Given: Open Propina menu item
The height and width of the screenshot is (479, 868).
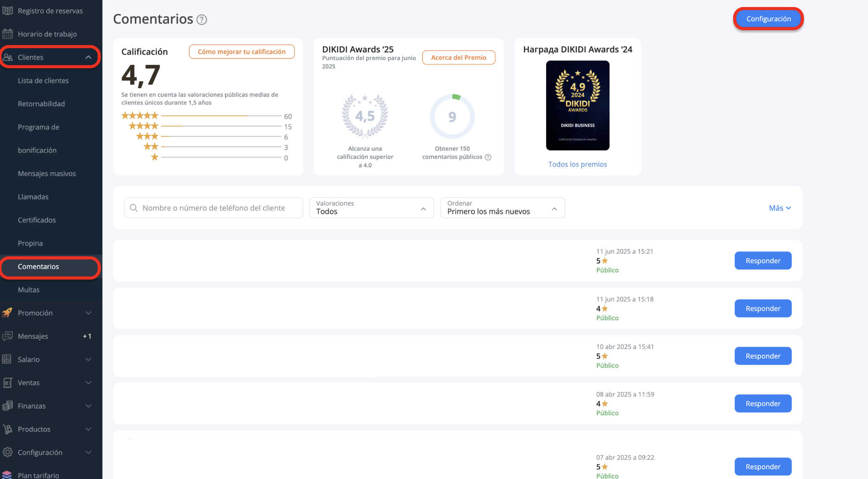Looking at the screenshot, I should pyautogui.click(x=30, y=243).
